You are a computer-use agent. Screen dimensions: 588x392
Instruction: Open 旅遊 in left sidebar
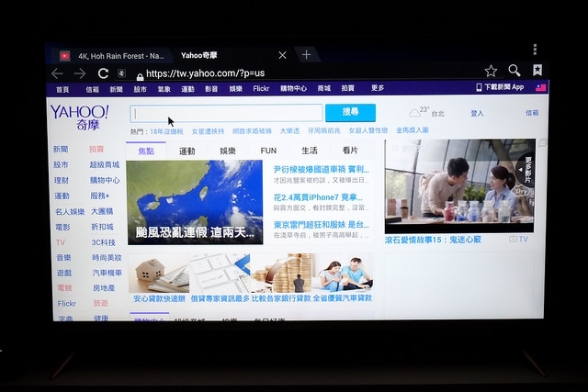(x=100, y=303)
